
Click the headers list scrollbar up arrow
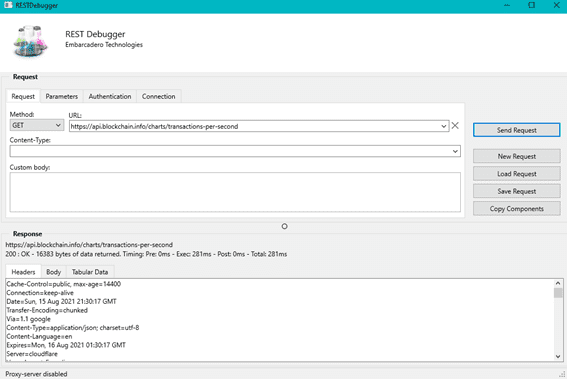[x=558, y=283]
